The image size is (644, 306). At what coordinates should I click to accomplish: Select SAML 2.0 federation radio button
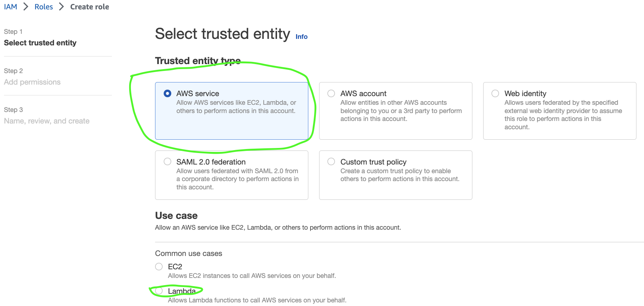(167, 162)
